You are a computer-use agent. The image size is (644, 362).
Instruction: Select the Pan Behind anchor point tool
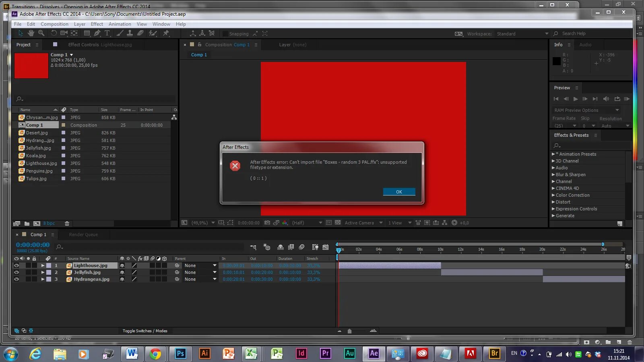(74, 33)
